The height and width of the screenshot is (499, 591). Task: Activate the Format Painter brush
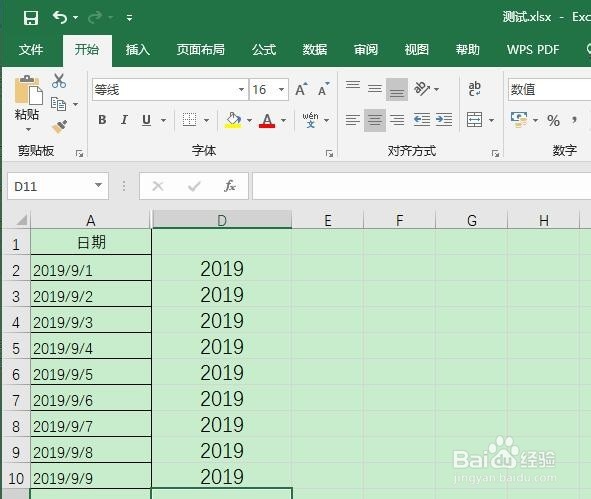[x=59, y=127]
